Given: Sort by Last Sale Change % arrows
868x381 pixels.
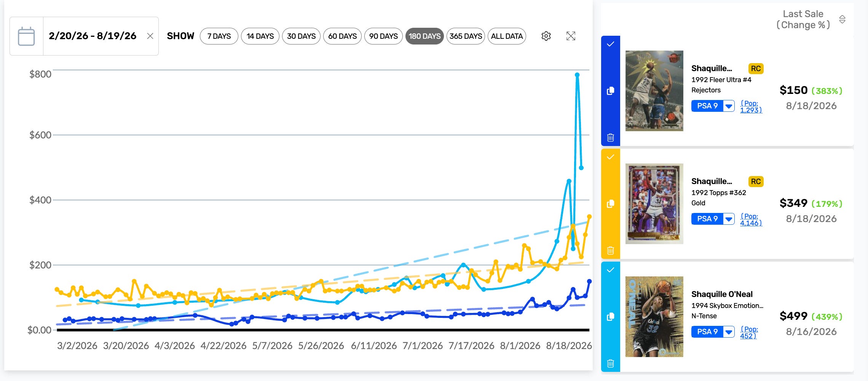Looking at the screenshot, I should click(x=842, y=19).
